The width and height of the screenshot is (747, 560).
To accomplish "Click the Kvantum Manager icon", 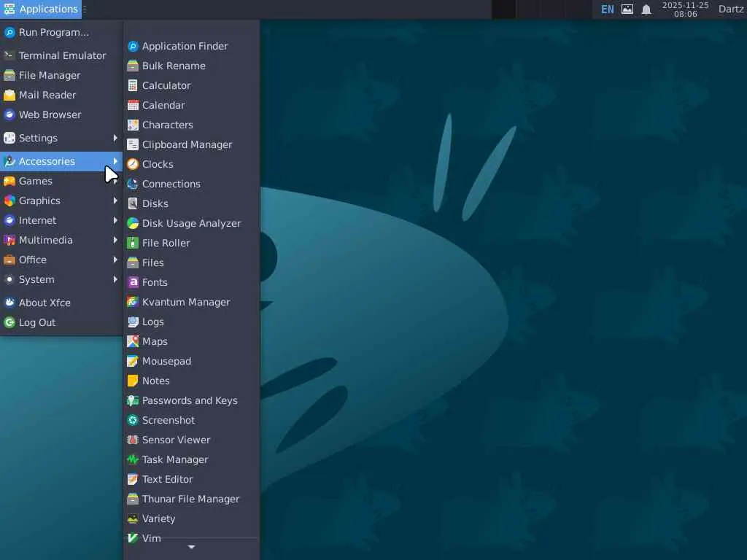I will [133, 302].
